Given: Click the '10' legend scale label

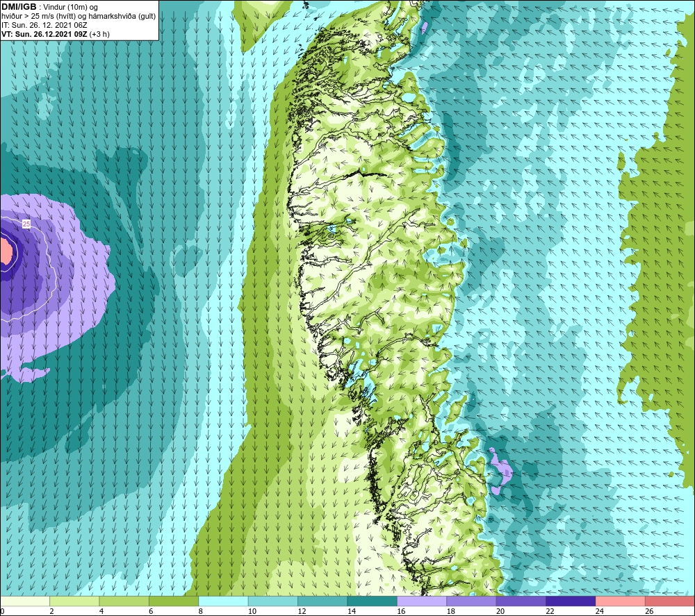Looking at the screenshot, I should click(x=252, y=611).
